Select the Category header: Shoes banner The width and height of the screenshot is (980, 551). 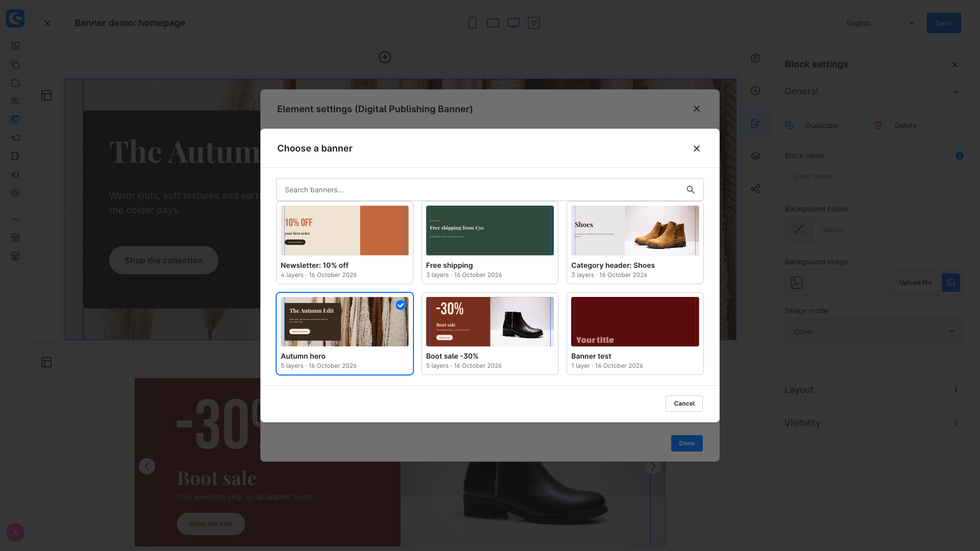(635, 242)
